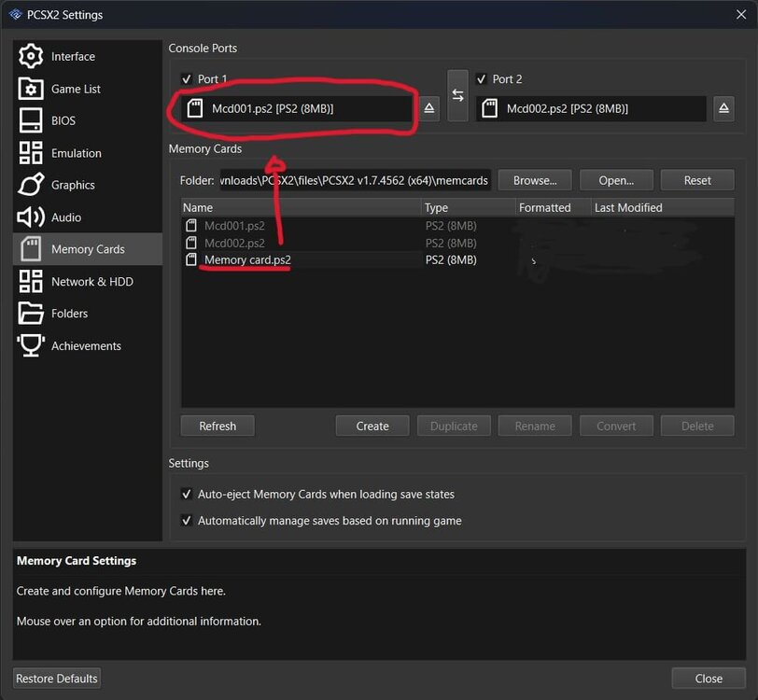Click Browse to choose memory card folder
The image size is (758, 700).
coord(535,180)
